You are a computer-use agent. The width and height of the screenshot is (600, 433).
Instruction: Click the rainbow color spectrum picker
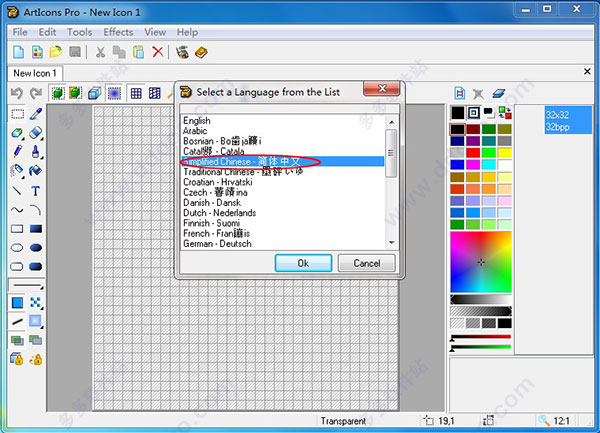481,262
